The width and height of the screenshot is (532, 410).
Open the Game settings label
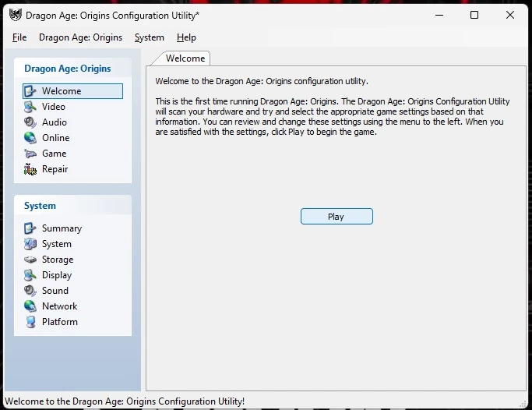pos(55,154)
